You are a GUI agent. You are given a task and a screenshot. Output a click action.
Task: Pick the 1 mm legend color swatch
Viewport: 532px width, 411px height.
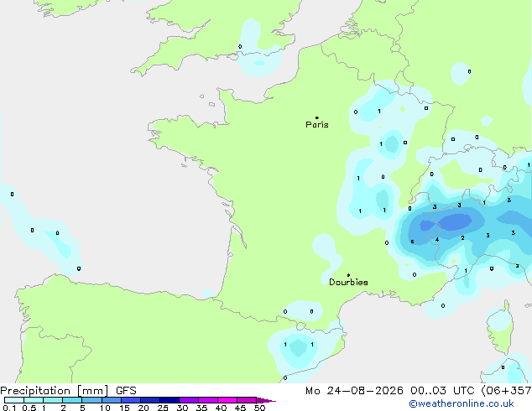click(53, 400)
